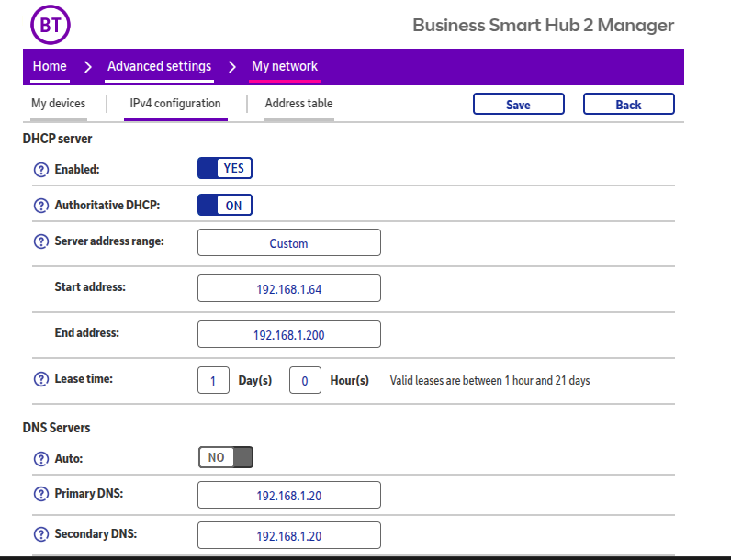
Task: Open help for DHCP Enabled setting
Action: [41, 170]
